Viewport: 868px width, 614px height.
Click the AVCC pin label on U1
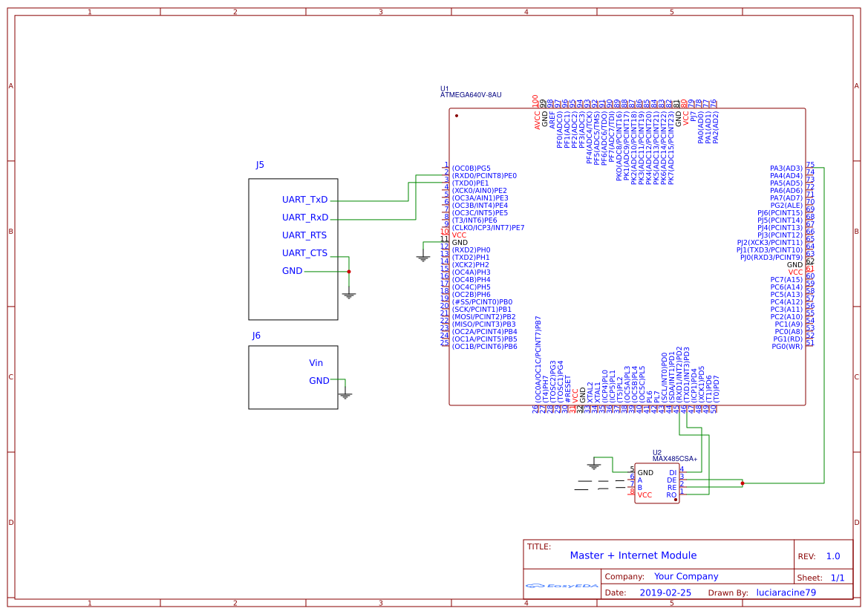point(537,119)
